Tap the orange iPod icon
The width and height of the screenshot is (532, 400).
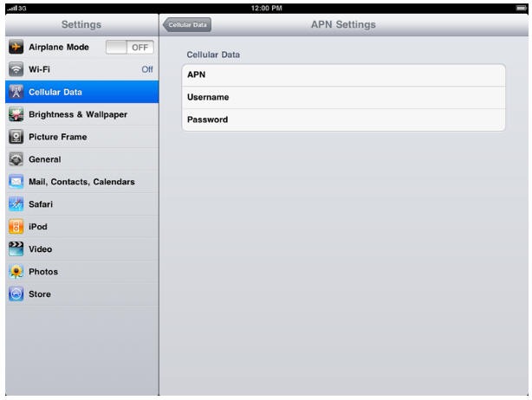(x=16, y=227)
